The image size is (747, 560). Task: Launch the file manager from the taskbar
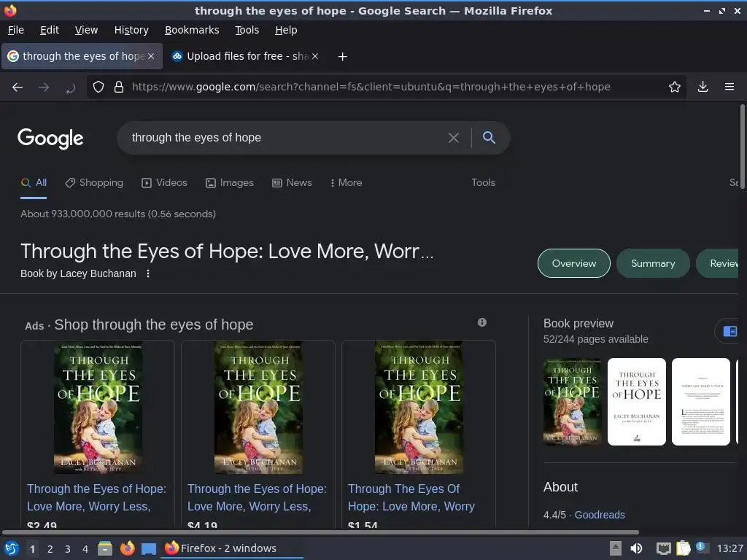click(x=105, y=548)
